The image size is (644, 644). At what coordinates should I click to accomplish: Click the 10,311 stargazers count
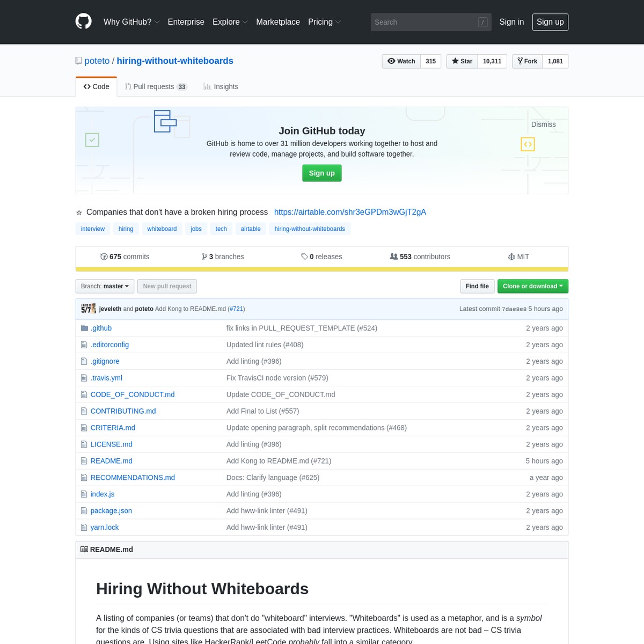(x=492, y=61)
